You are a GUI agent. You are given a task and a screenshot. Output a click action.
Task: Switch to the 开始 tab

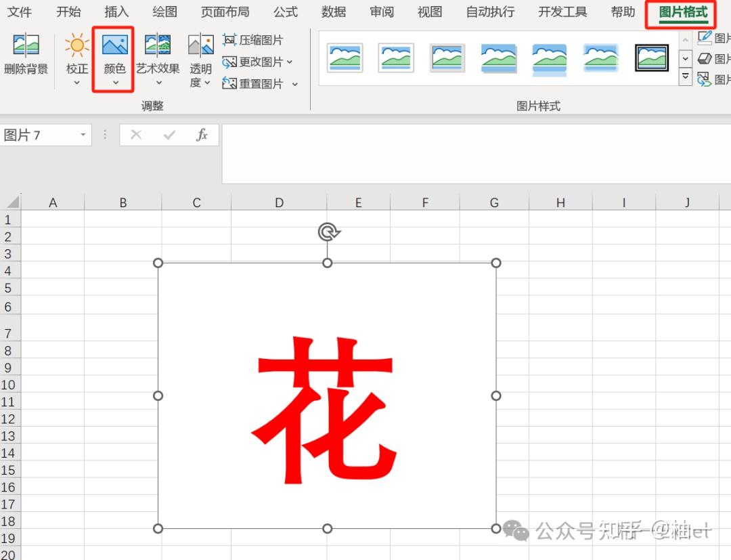coord(68,12)
